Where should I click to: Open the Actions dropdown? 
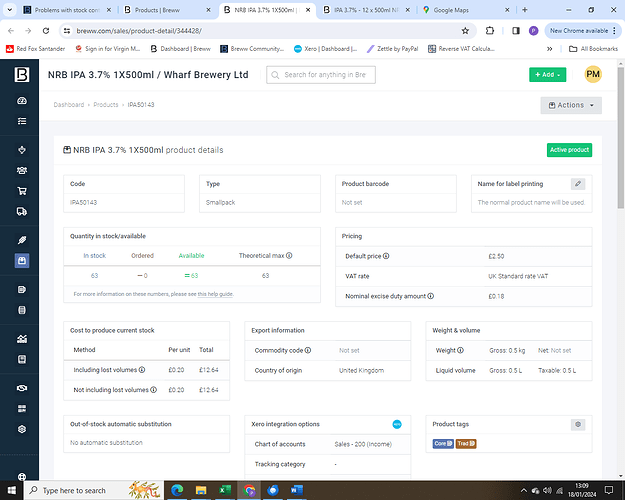coord(571,105)
